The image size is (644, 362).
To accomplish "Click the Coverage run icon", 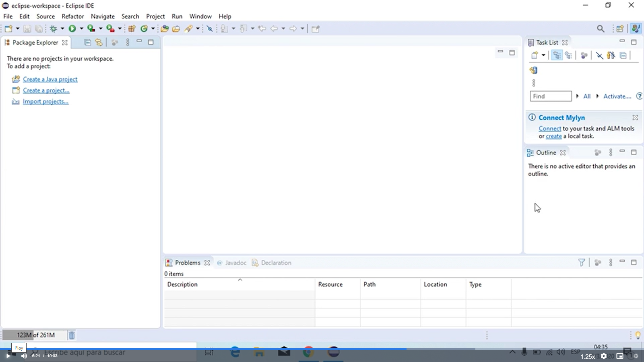I will [x=91, y=29].
